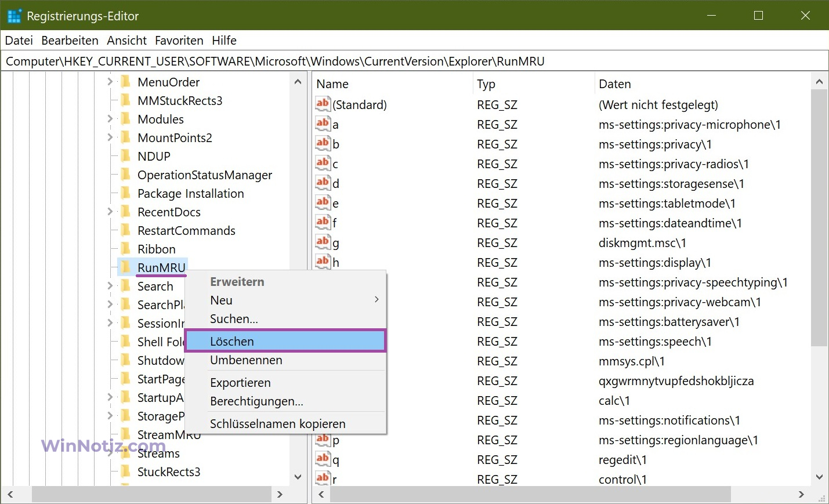829x504 pixels.
Task: Click the folder icon of MMStuckRects3 key
Action: [x=125, y=100]
